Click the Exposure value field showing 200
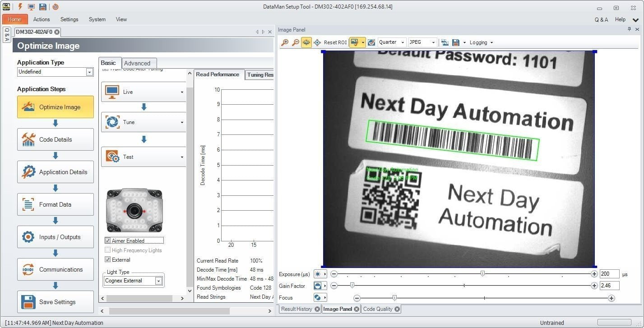The width and height of the screenshot is (644, 328). click(x=609, y=274)
